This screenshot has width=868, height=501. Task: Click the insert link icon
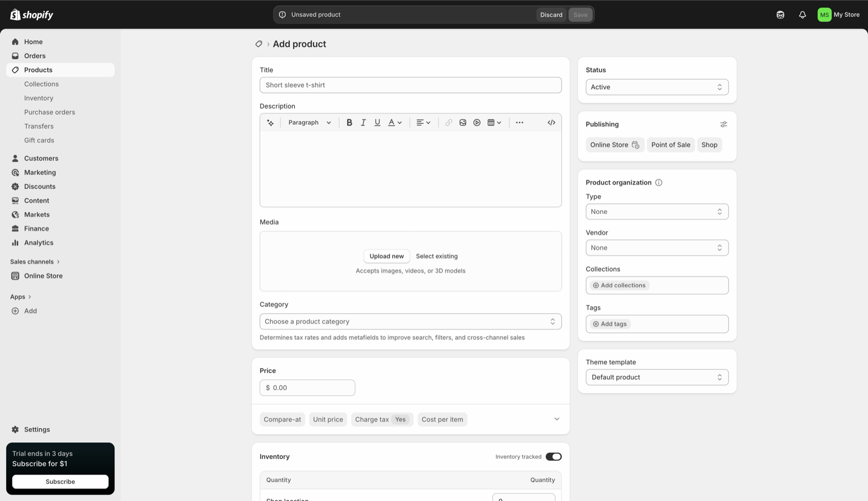coord(449,123)
